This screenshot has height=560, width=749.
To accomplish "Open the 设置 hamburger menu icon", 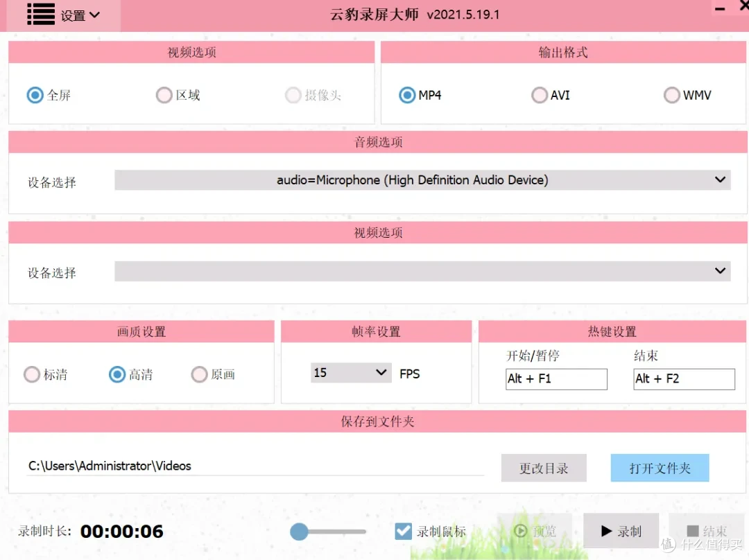I will [x=41, y=15].
